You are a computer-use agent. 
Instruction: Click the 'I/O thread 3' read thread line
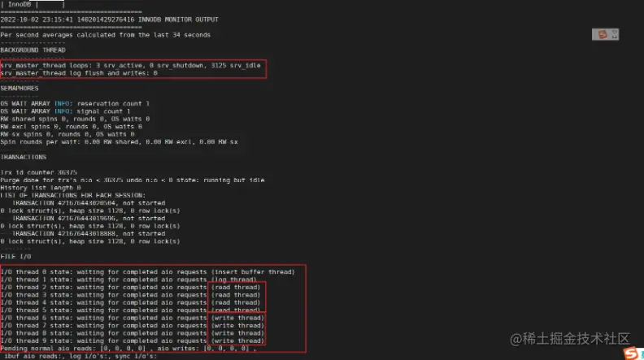pos(131,295)
